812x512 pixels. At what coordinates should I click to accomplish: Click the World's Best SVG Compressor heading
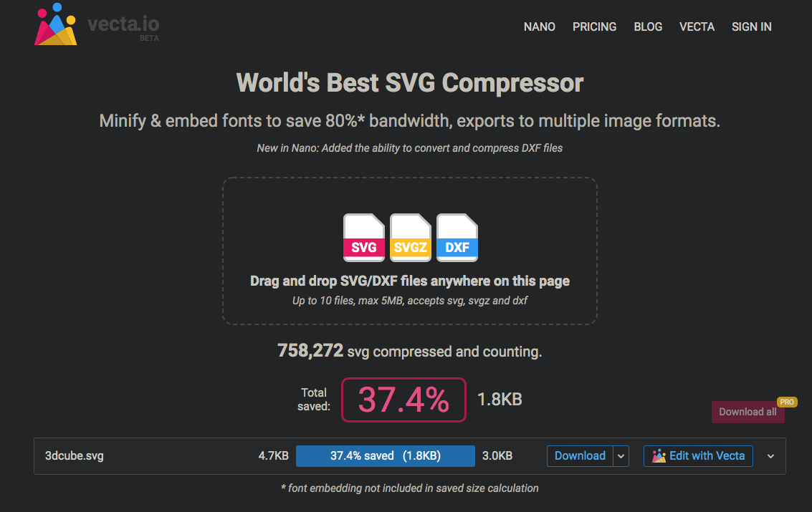410,83
